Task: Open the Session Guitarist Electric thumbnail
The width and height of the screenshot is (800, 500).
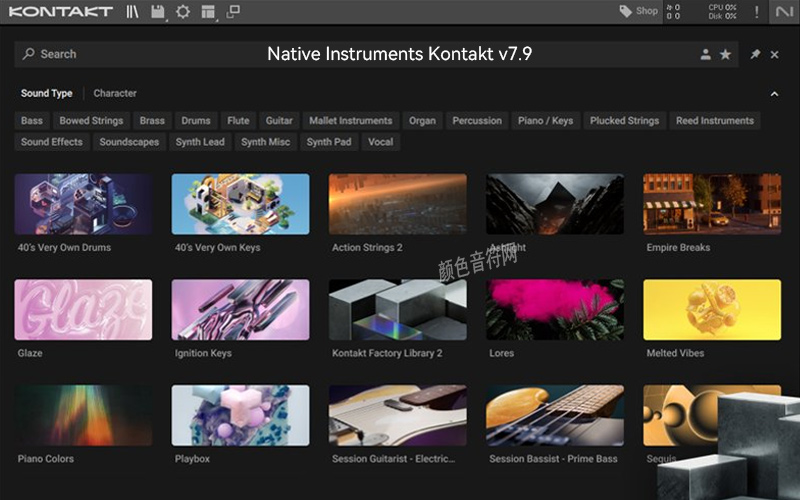Action: tap(397, 415)
